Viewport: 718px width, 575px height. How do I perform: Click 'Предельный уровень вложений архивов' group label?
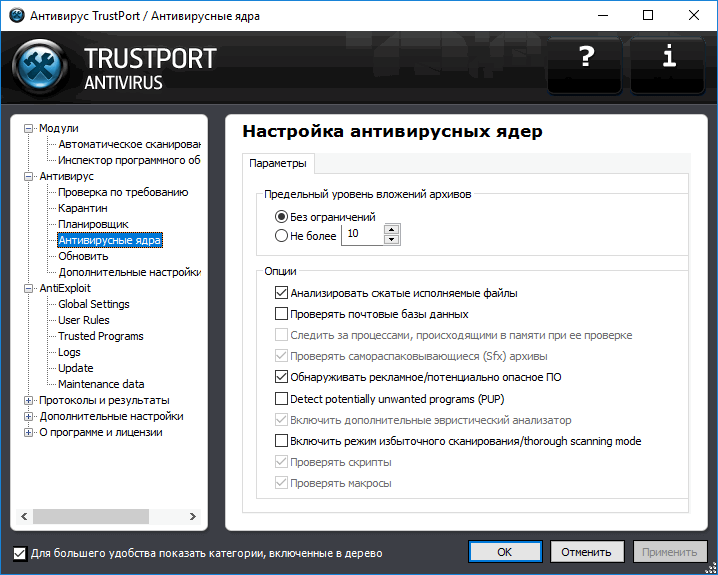pyautogui.click(x=368, y=194)
